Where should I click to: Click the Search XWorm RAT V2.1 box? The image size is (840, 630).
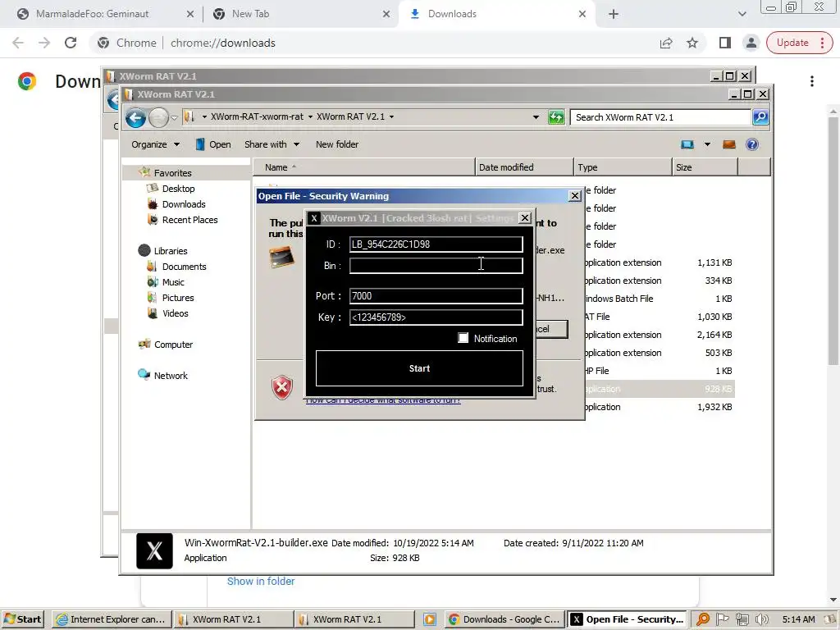660,117
